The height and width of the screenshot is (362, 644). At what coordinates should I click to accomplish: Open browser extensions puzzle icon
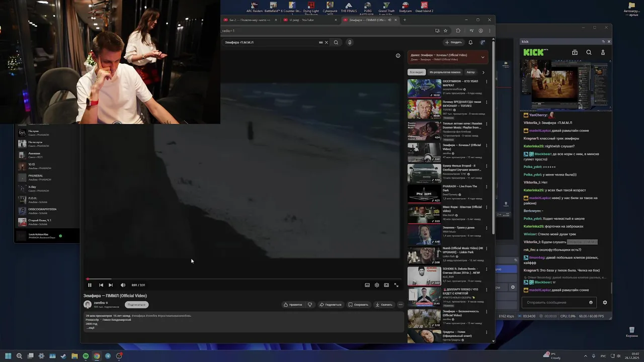458,31
